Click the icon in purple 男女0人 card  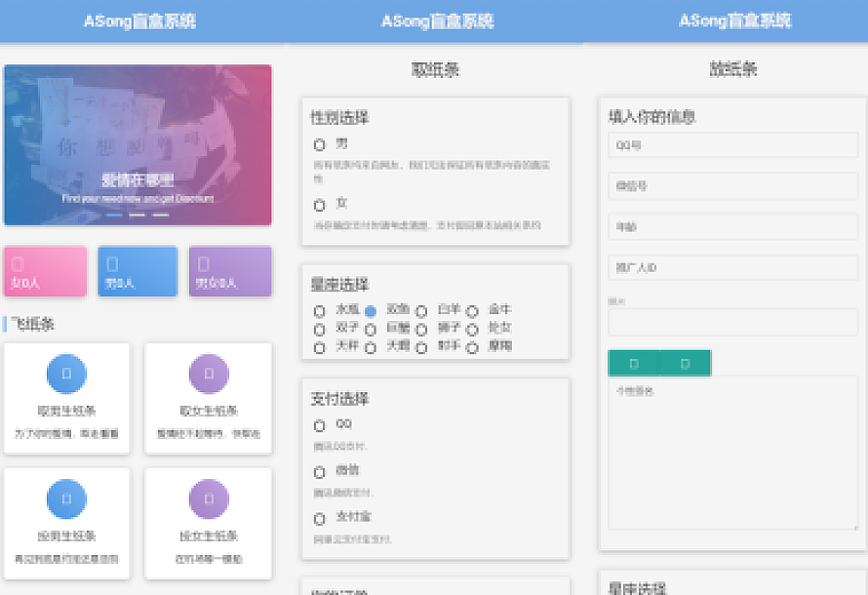(204, 264)
